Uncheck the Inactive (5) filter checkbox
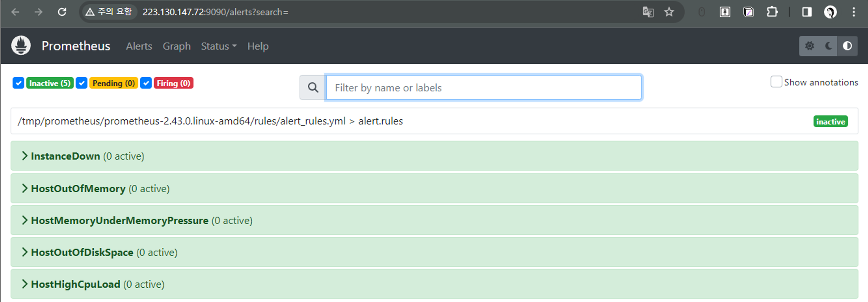Image resolution: width=868 pixels, height=302 pixels. click(x=18, y=83)
